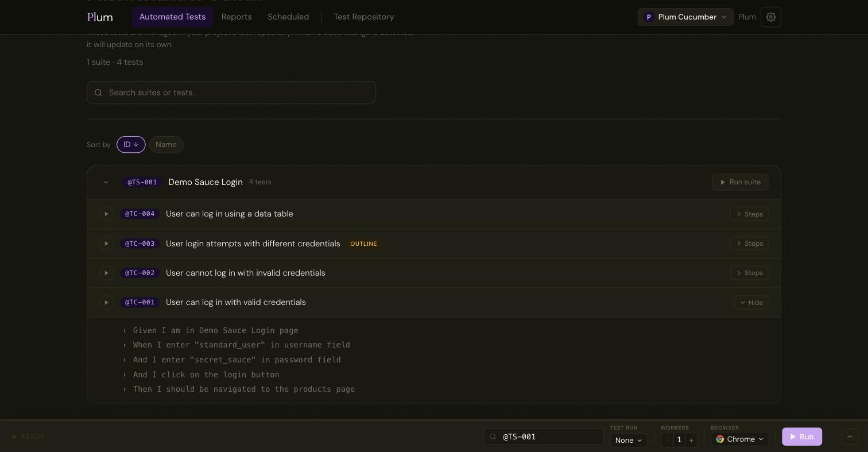Open the Reports tab
The height and width of the screenshot is (452, 868).
[237, 17]
